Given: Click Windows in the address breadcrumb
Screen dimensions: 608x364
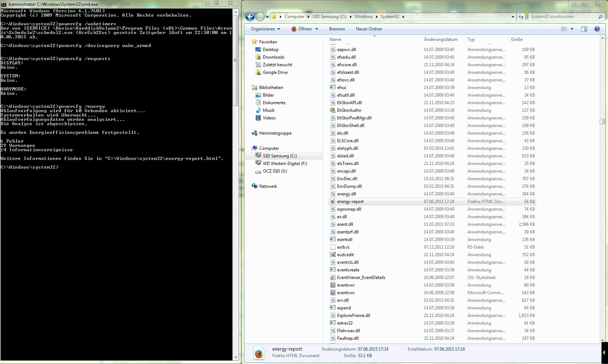Looking at the screenshot, I should point(364,17).
